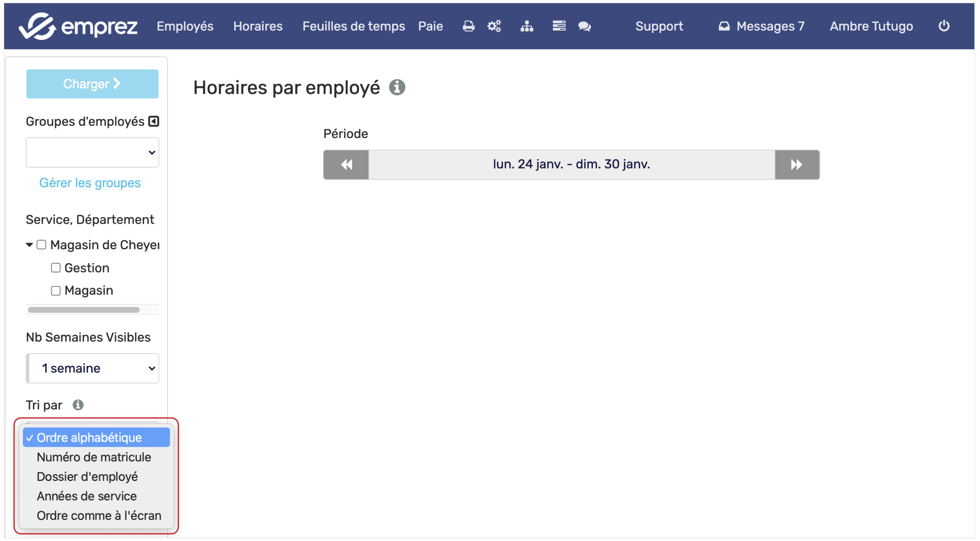Click info icon beside Horaires par employé
Screen dimensions: 980x541
click(x=397, y=88)
